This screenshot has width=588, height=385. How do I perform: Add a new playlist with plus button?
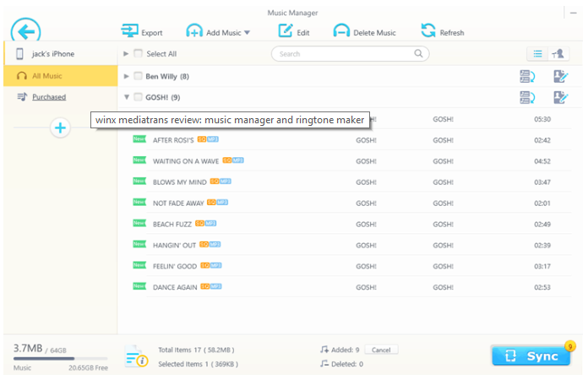[x=60, y=128]
